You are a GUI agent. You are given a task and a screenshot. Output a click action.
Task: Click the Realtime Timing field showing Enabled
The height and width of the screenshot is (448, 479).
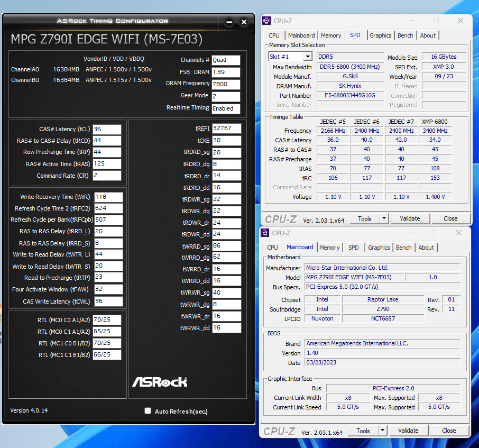[226, 108]
